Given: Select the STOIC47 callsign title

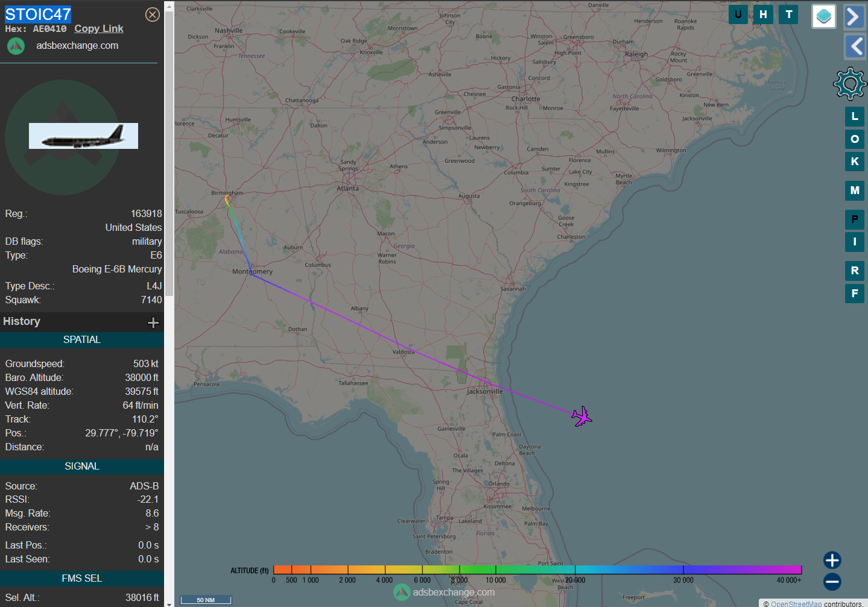Looking at the screenshot, I should click(x=38, y=14).
